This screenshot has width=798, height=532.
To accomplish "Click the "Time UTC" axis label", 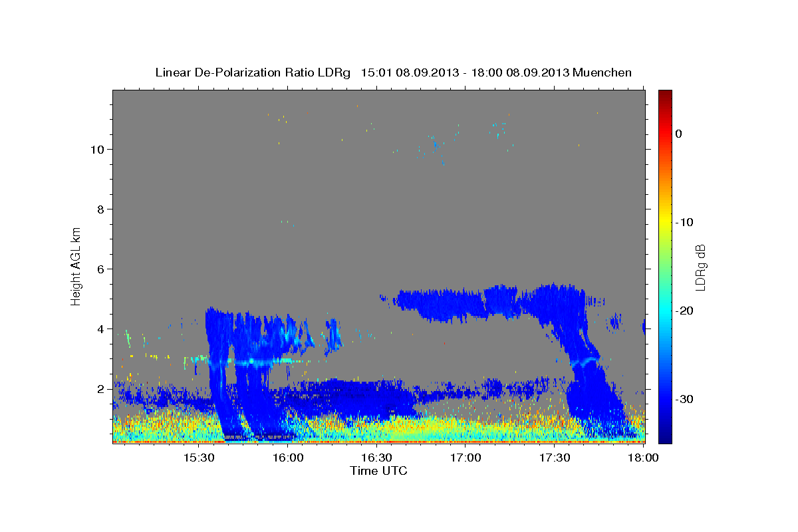I will (378, 471).
